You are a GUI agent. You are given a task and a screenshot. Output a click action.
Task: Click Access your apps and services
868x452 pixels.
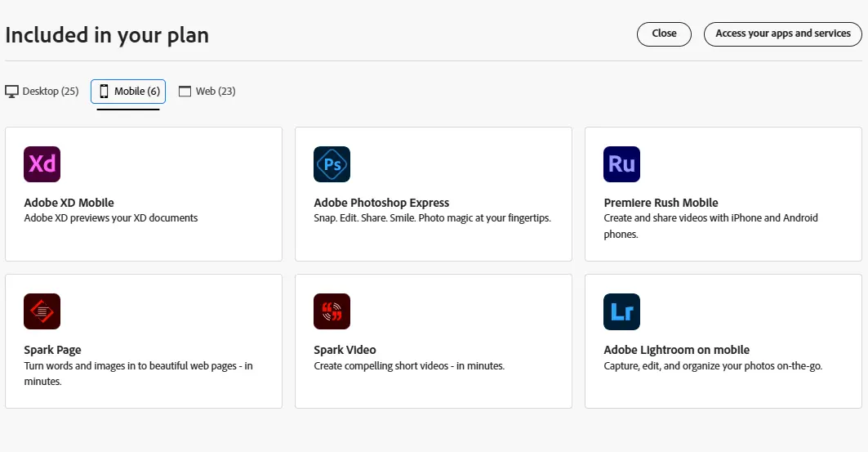tap(783, 34)
